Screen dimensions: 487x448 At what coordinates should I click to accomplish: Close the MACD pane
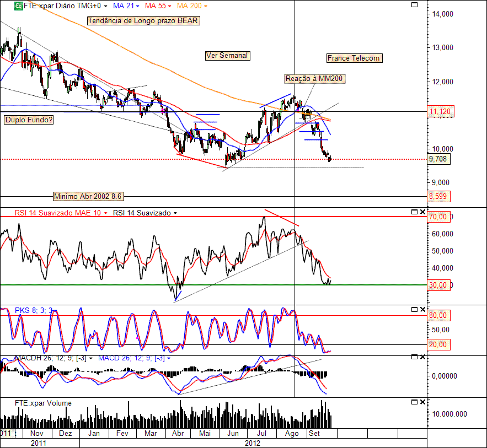coord(422,357)
